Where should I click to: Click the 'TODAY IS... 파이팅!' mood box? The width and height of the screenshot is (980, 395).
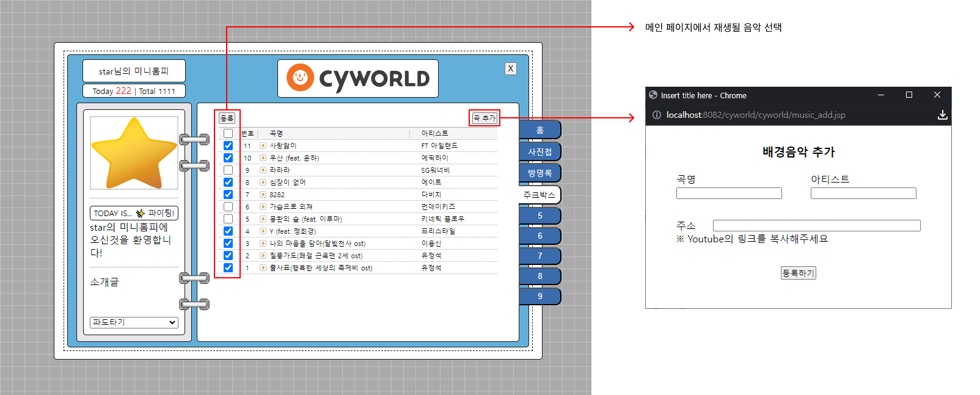[x=134, y=213]
